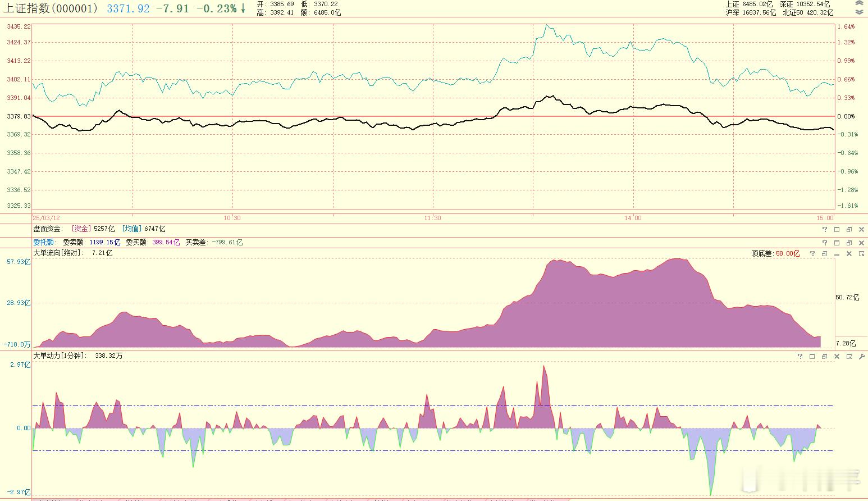This screenshot has height=501, width=868.
Task: Pop out the 大单流向 panel
Action: pyautogui.click(x=861, y=254)
